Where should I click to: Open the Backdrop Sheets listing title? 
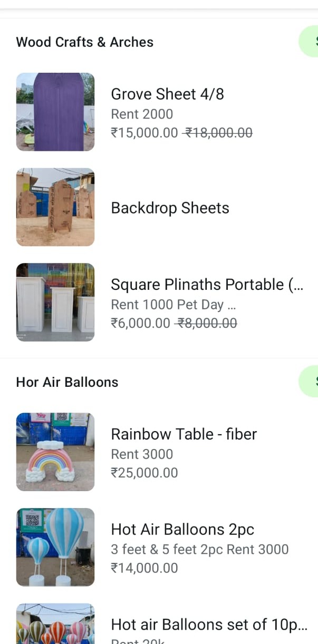pyautogui.click(x=170, y=208)
